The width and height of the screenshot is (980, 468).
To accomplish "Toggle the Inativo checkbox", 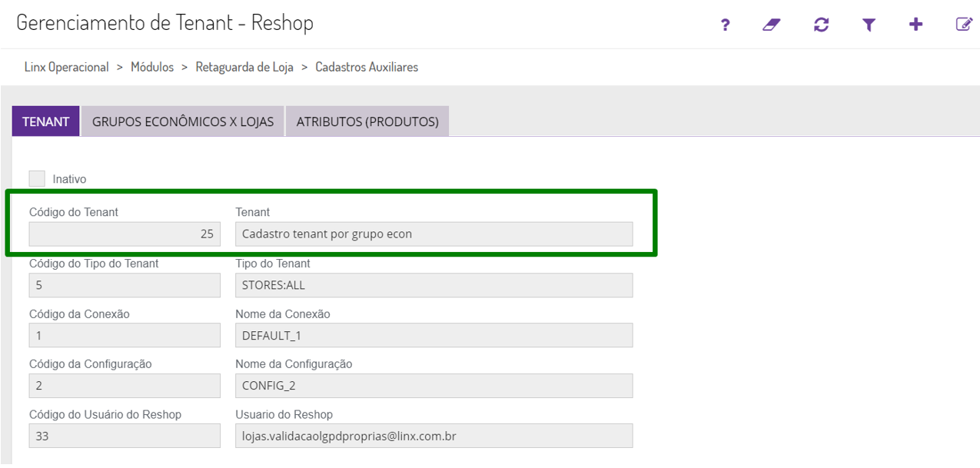I will tap(37, 178).
